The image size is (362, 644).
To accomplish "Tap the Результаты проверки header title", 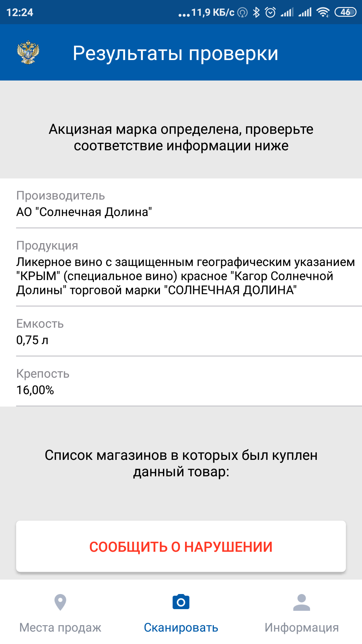I will tap(175, 53).
